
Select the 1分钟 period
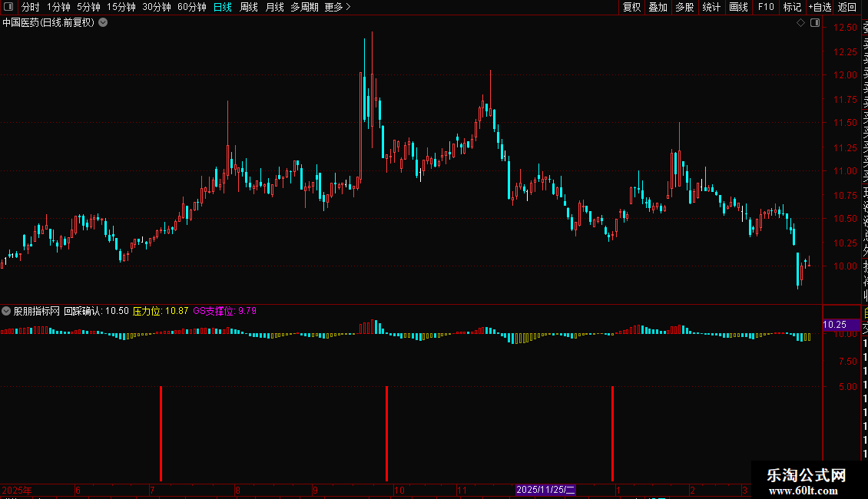click(x=58, y=7)
